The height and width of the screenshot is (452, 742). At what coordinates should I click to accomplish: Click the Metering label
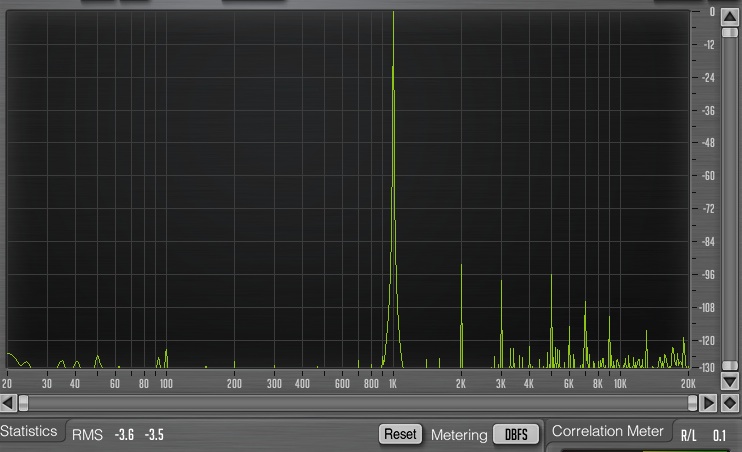pos(459,435)
